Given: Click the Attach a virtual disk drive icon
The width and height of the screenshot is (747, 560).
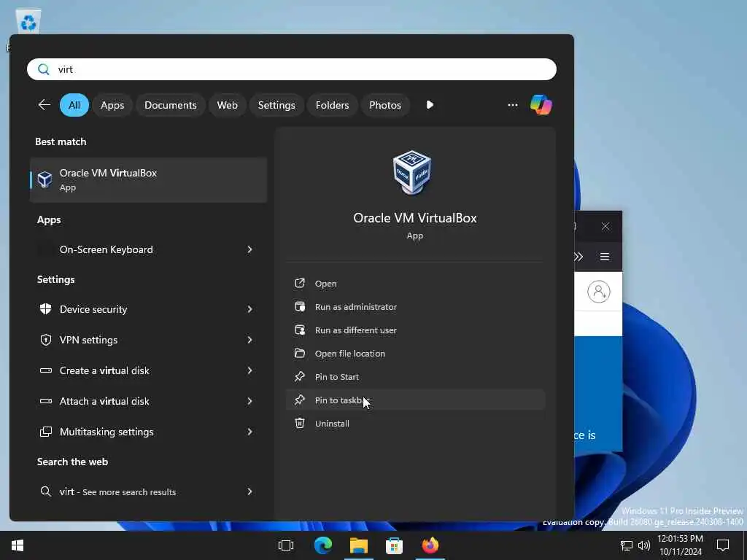Looking at the screenshot, I should click(x=46, y=401).
